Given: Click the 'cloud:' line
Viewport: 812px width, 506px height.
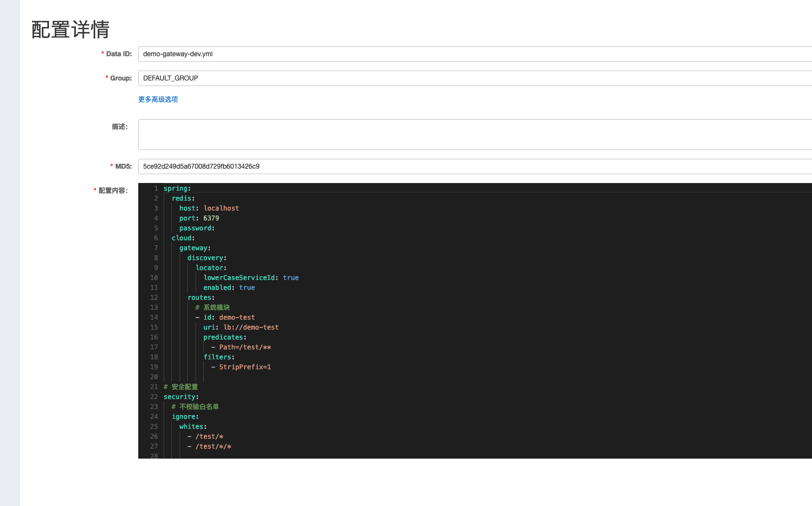Looking at the screenshot, I should point(183,238).
